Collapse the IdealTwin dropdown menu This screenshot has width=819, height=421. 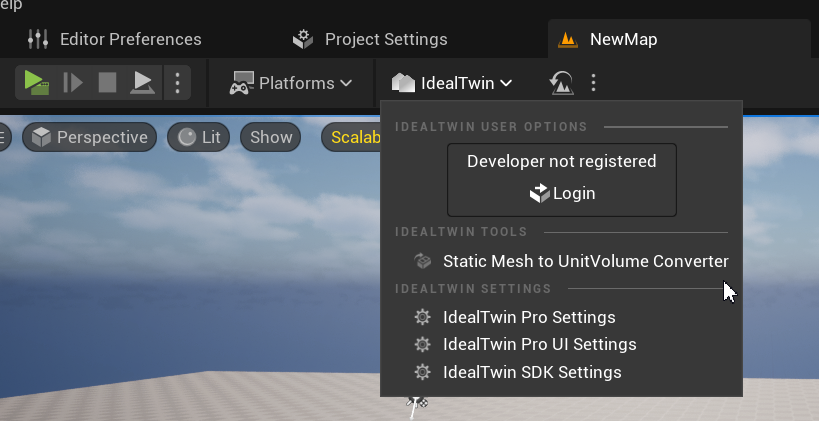pos(453,83)
